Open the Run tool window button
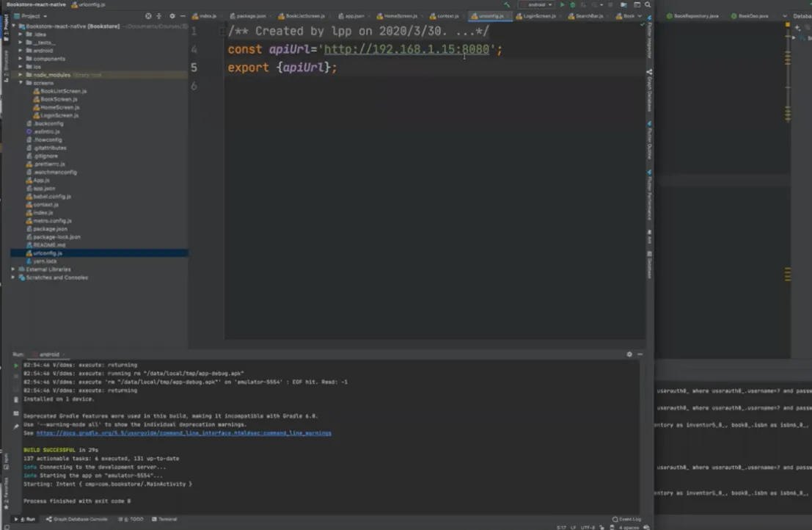Viewport: 812px width, 530px height. tap(26, 519)
